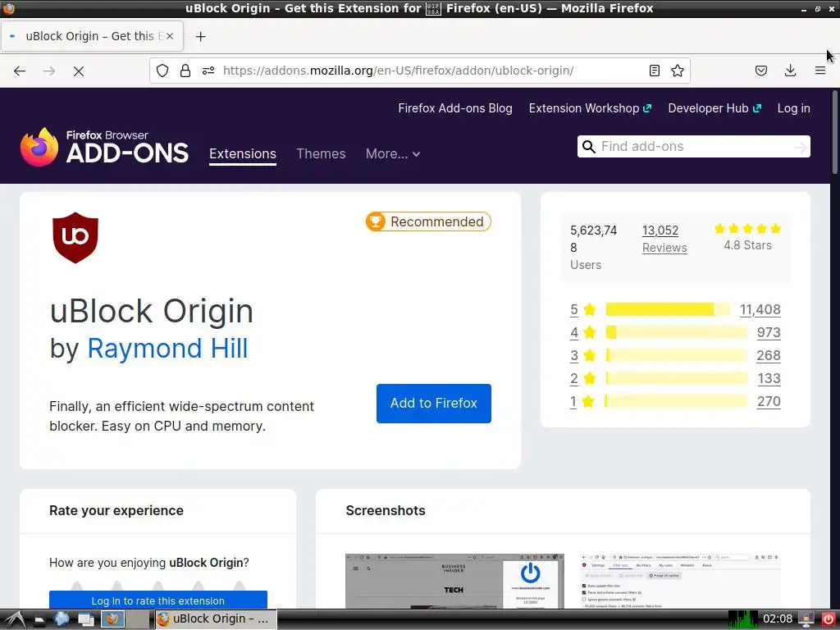
Task: Toggle reader view icon
Action: pos(654,71)
